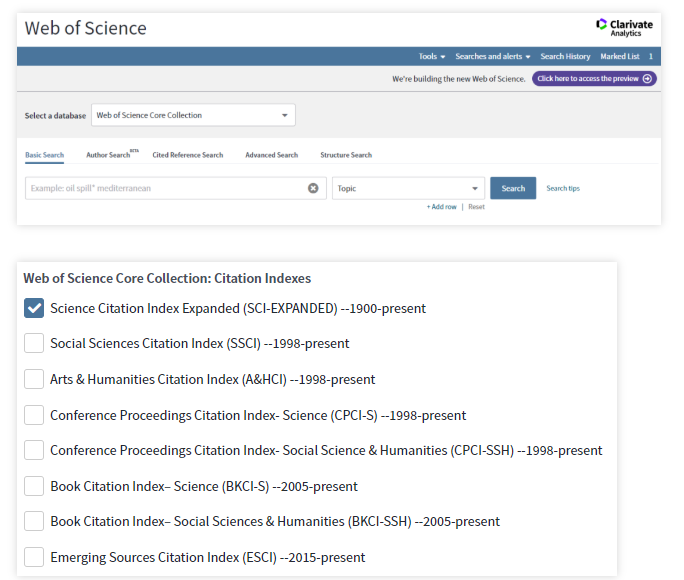Enable the BKCI-SSH book citation checkbox
The height and width of the screenshot is (580, 684).
click(34, 521)
